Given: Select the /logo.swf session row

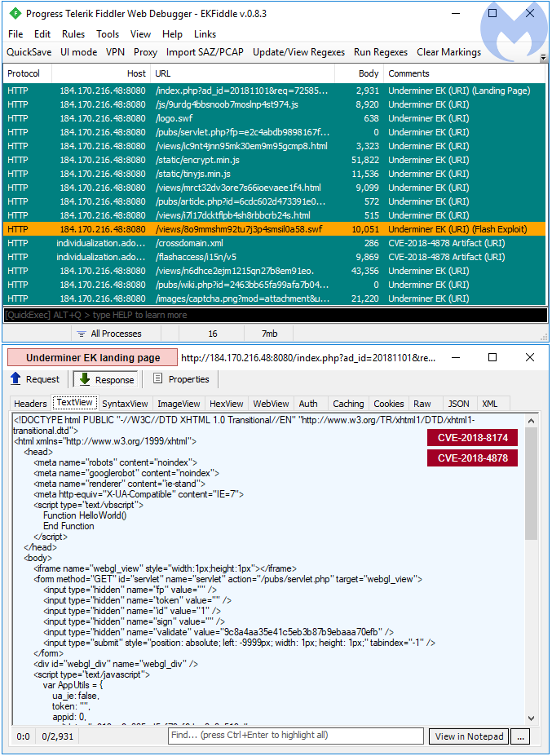Looking at the screenshot, I should click(275, 118).
